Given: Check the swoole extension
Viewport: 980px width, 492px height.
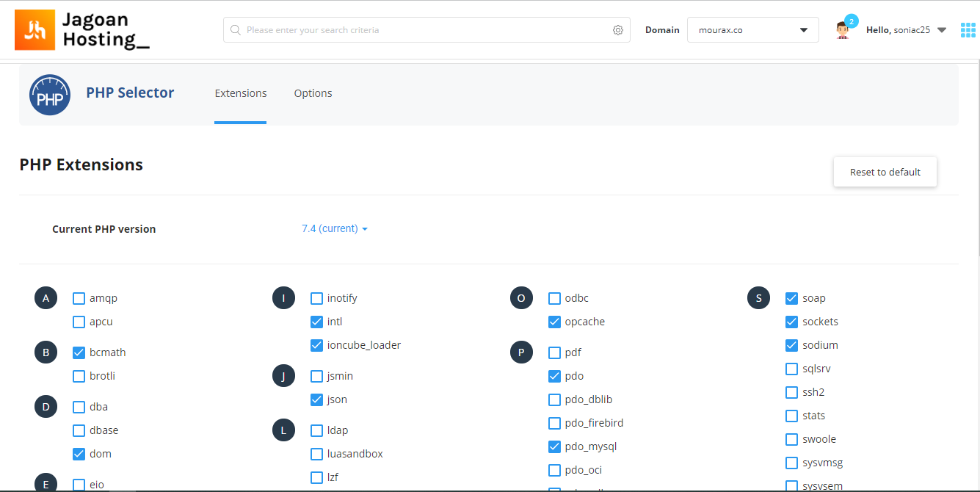Looking at the screenshot, I should click(x=791, y=439).
